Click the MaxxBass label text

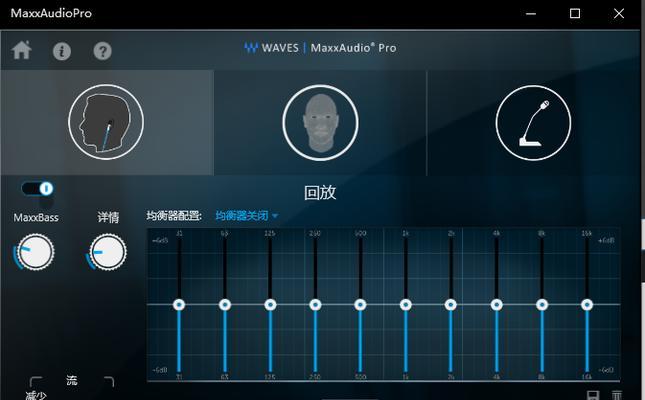pyautogui.click(x=36, y=217)
